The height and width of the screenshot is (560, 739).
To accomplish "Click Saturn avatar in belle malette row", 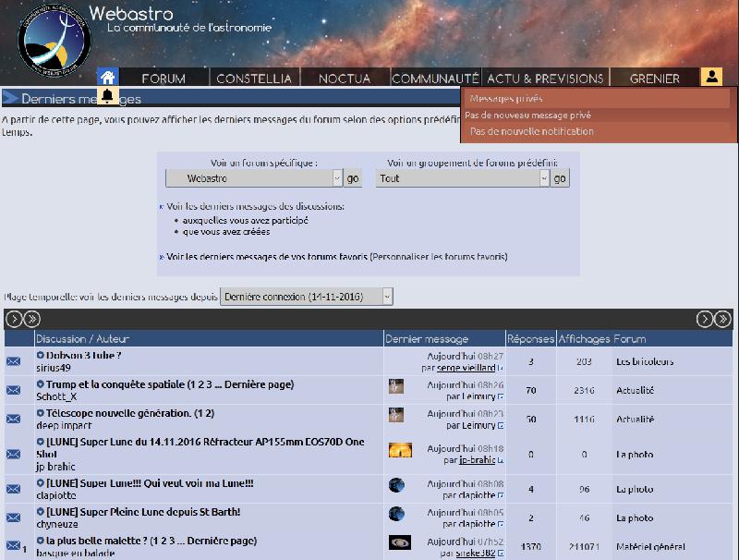I will 400,542.
